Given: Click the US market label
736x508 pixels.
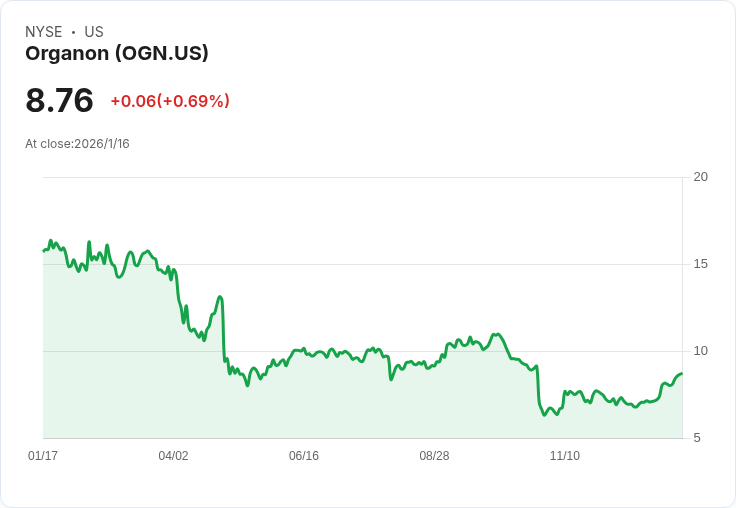Looking at the screenshot, I should click(94, 32).
